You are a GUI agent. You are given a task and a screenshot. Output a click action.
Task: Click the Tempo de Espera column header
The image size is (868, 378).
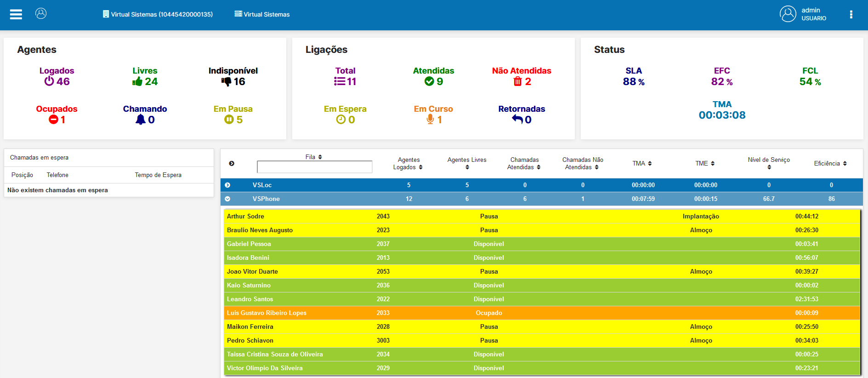tap(158, 175)
